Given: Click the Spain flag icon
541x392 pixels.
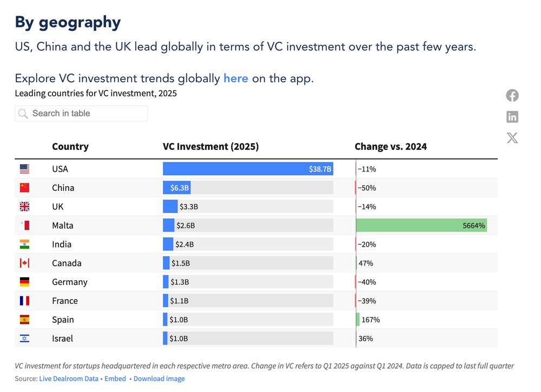Looking at the screenshot, I should (24, 319).
